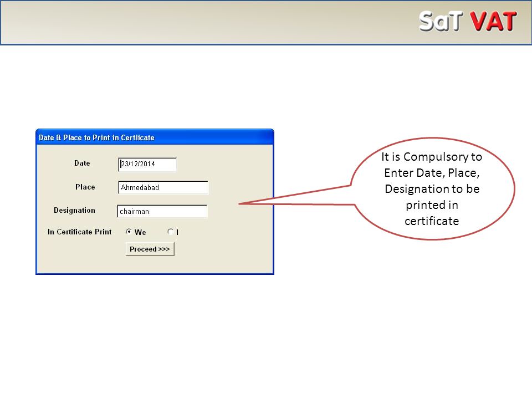
Task: Click the 'In Certificate Print' label
Action: [79, 232]
